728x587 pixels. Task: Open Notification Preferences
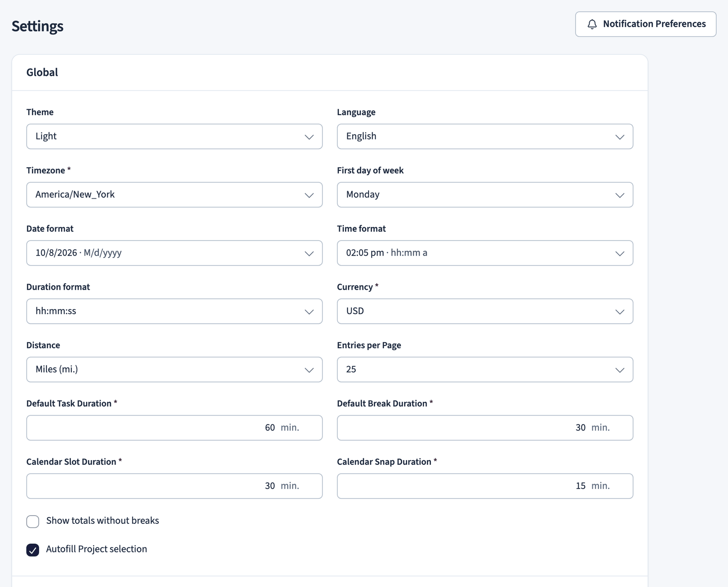(x=646, y=24)
